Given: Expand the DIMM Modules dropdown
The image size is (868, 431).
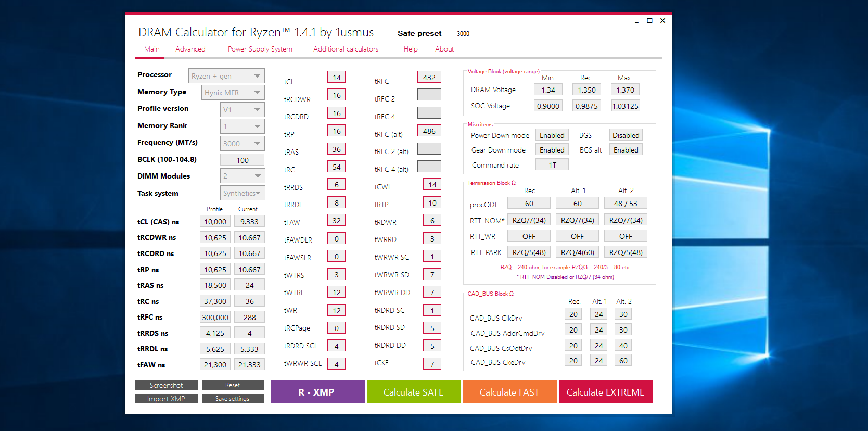Looking at the screenshot, I should coord(242,176).
